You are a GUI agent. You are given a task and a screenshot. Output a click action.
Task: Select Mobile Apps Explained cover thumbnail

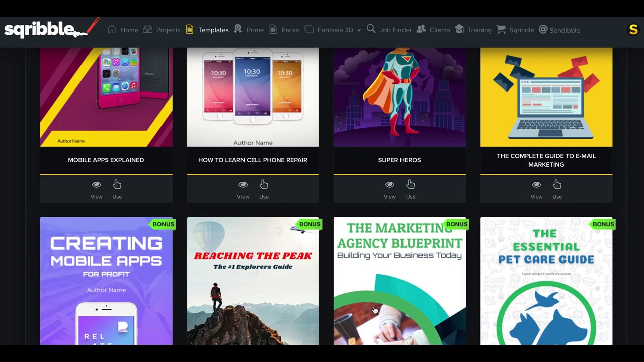click(x=106, y=97)
